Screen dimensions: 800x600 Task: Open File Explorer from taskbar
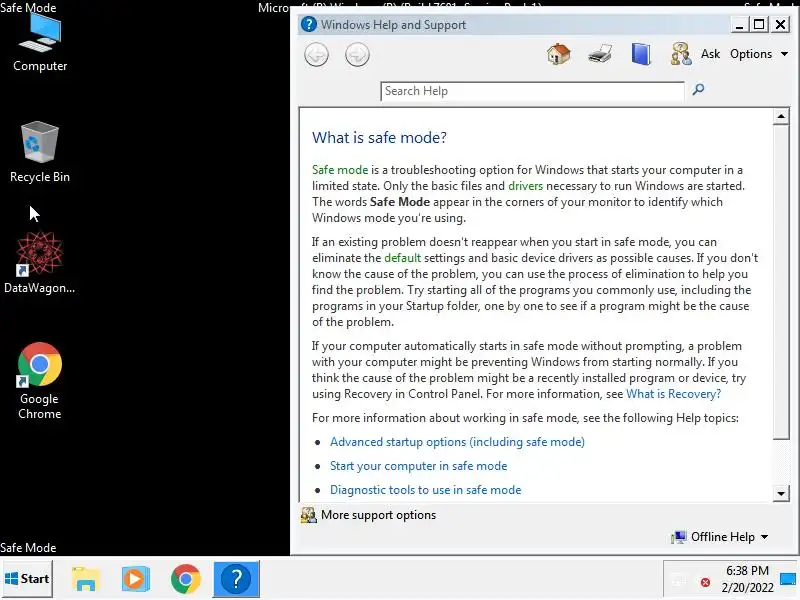85,579
